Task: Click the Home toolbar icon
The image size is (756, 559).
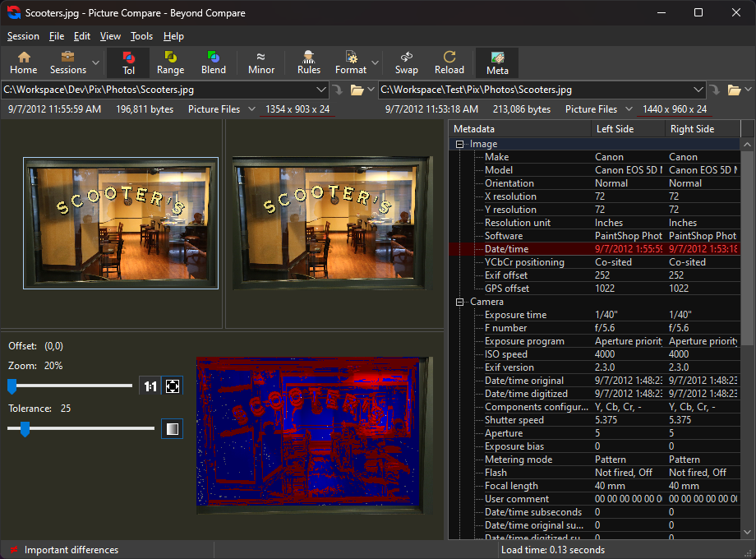Action: click(23, 62)
